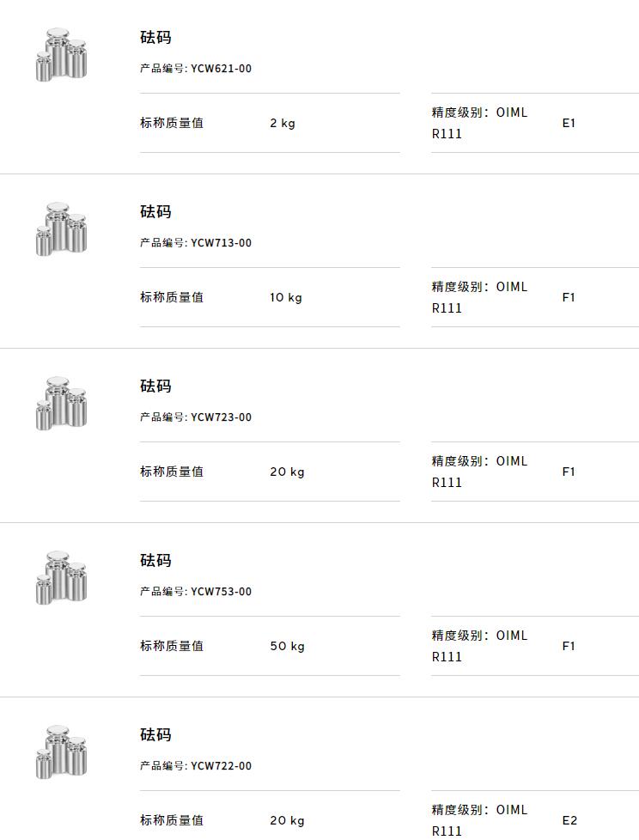
Task: Click the 砝码 title above YCW713-00
Action: point(155,211)
